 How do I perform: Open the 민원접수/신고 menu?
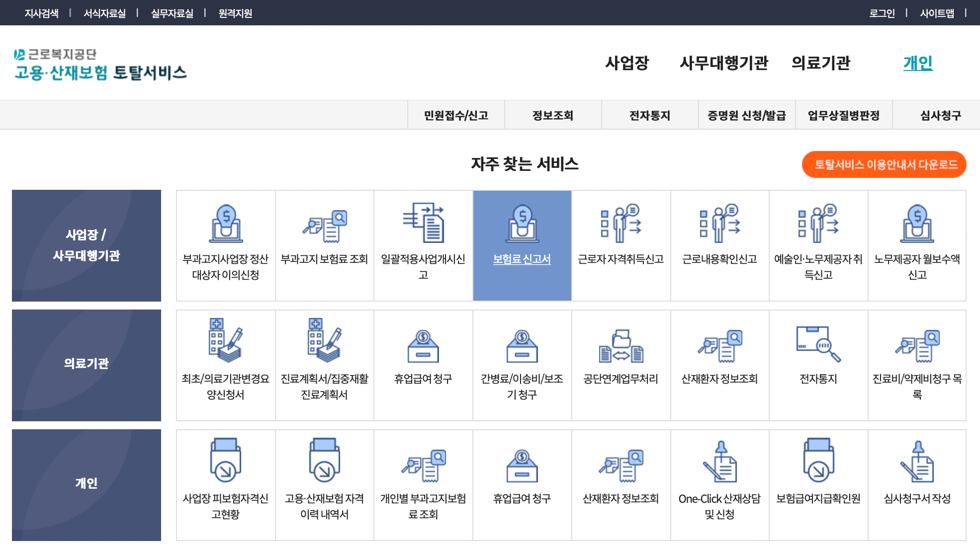pos(455,115)
